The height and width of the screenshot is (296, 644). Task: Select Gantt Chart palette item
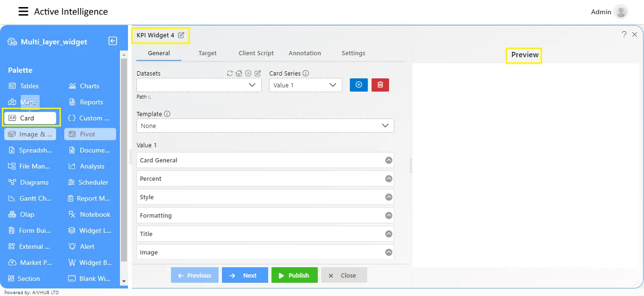30,198
